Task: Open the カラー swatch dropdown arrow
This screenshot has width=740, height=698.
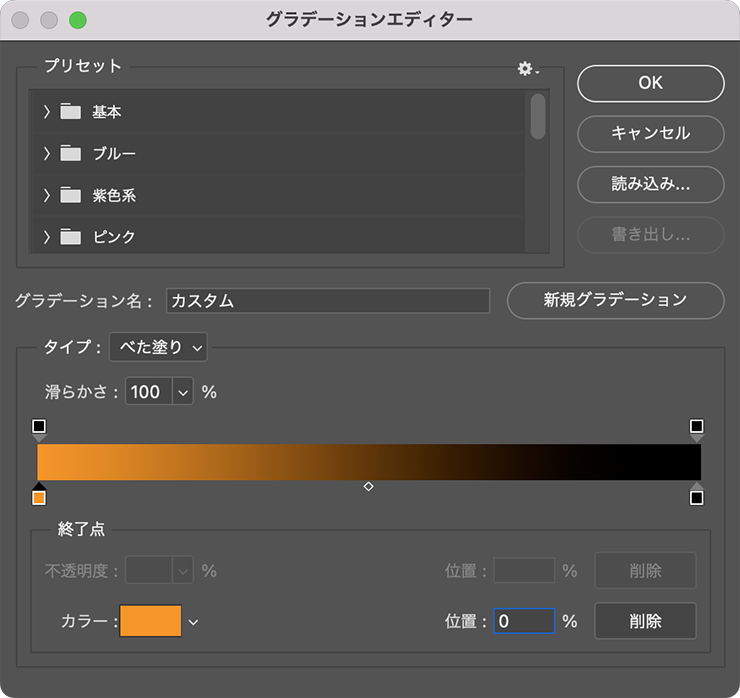Action: pos(193,622)
